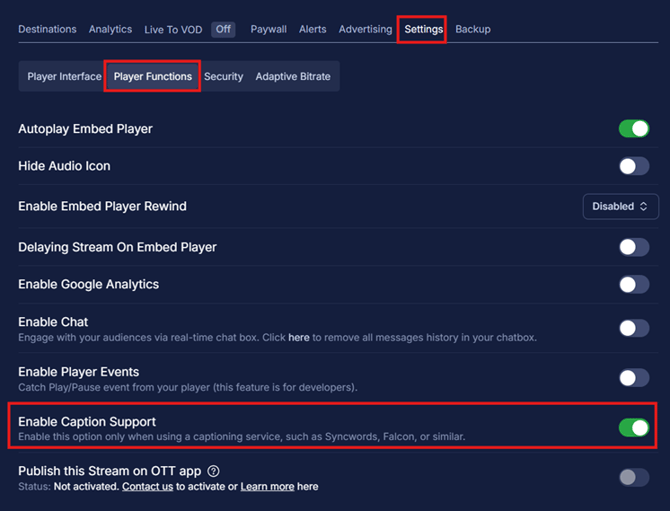Open the Learn more link
Image resolution: width=670 pixels, height=511 pixels.
tap(267, 487)
